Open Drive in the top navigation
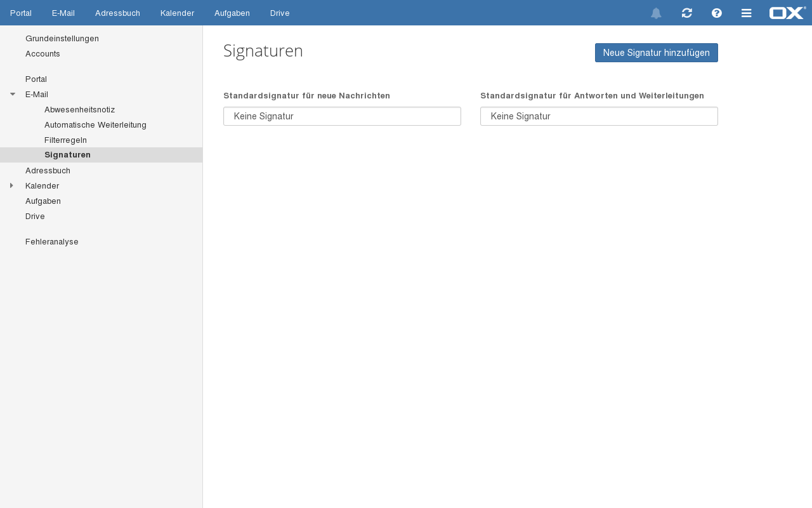 pyautogui.click(x=280, y=13)
